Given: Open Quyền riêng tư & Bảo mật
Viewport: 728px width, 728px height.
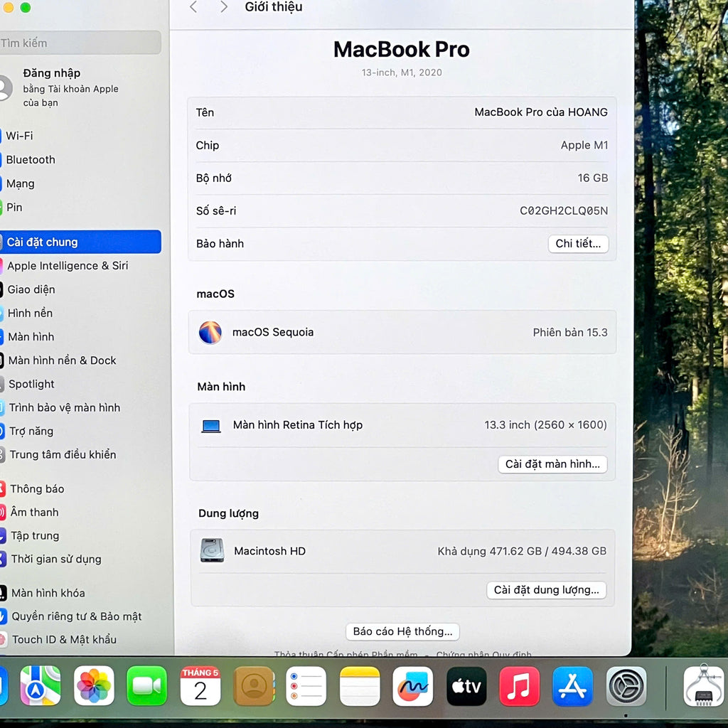Looking at the screenshot, I should (80, 616).
